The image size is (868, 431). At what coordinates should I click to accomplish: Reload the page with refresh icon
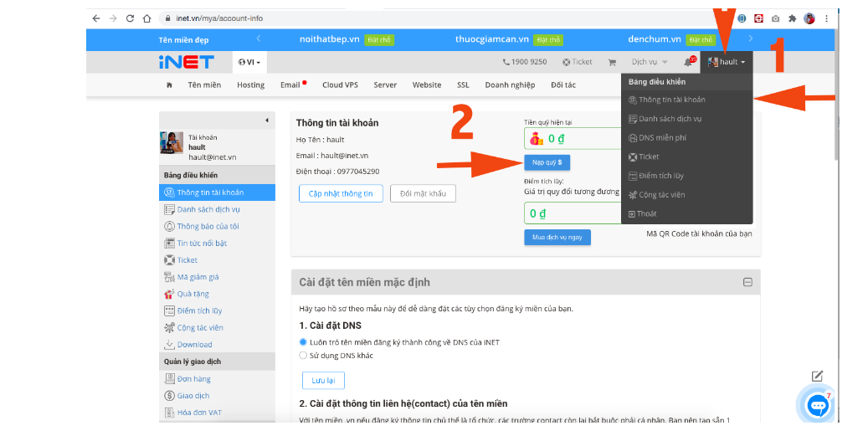[130, 18]
